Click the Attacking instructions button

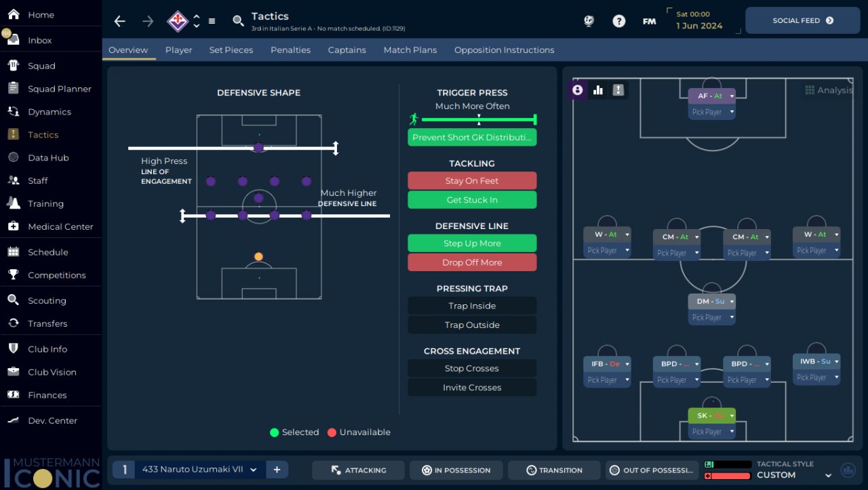[358, 470]
